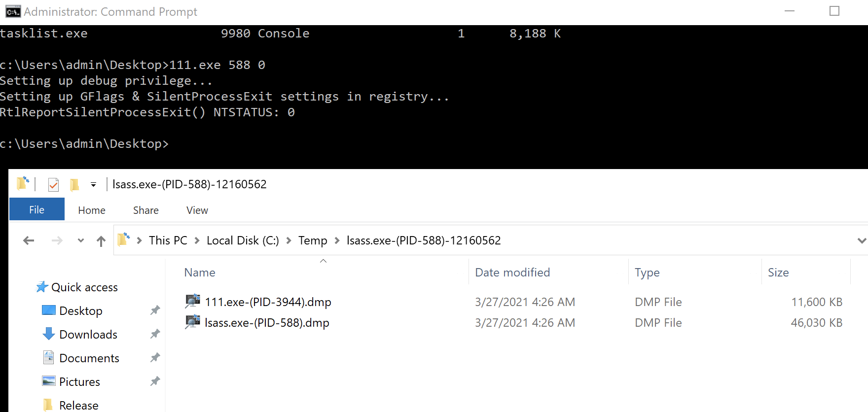Click the Command Prompt title bar icon
Viewport: 868px width, 412px height.
[13, 11]
